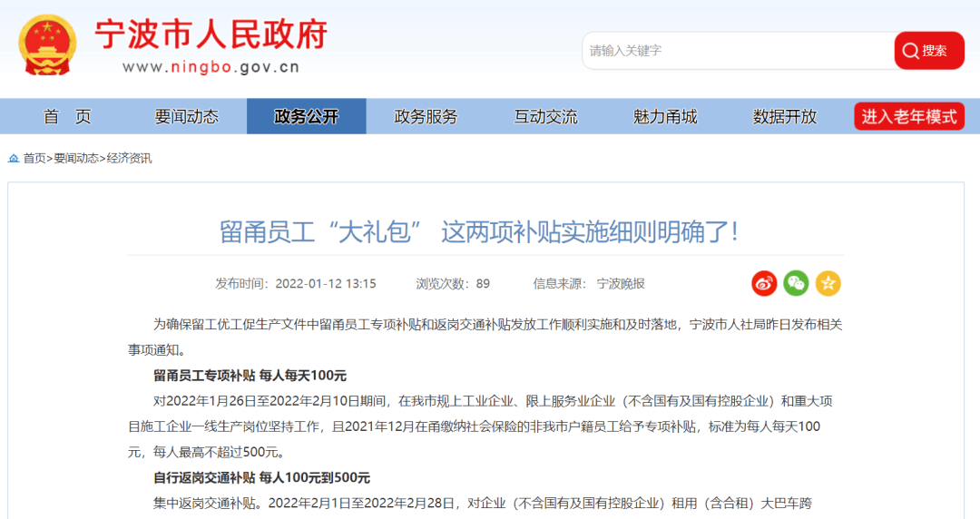The height and width of the screenshot is (519, 980).
Task: Select the 政务公开 navigation tab
Action: tap(307, 116)
